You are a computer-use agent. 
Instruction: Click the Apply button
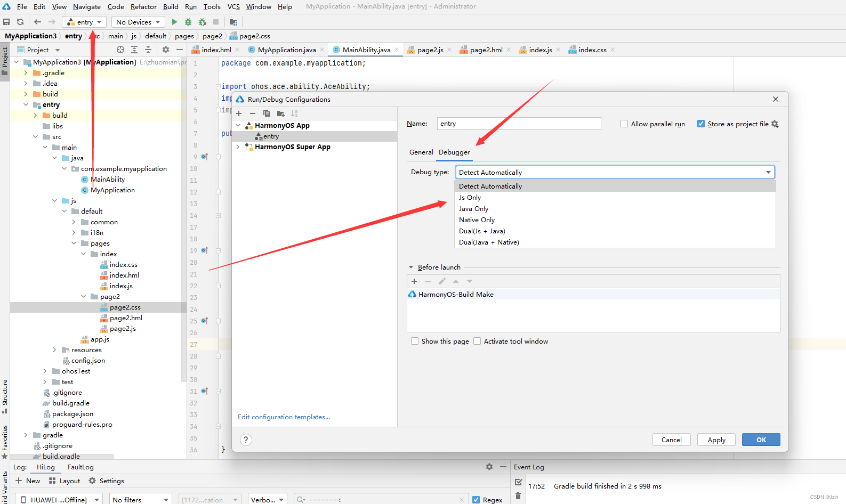[716, 440]
